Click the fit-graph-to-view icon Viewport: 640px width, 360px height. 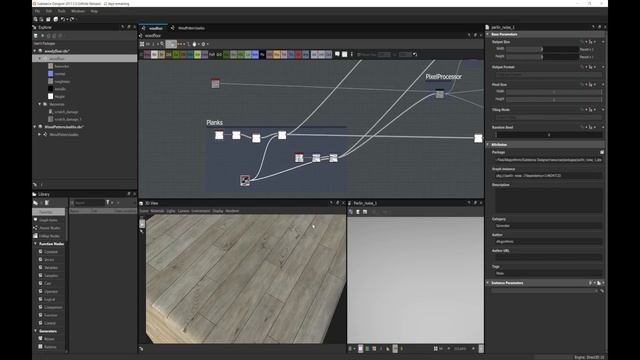tap(142, 44)
